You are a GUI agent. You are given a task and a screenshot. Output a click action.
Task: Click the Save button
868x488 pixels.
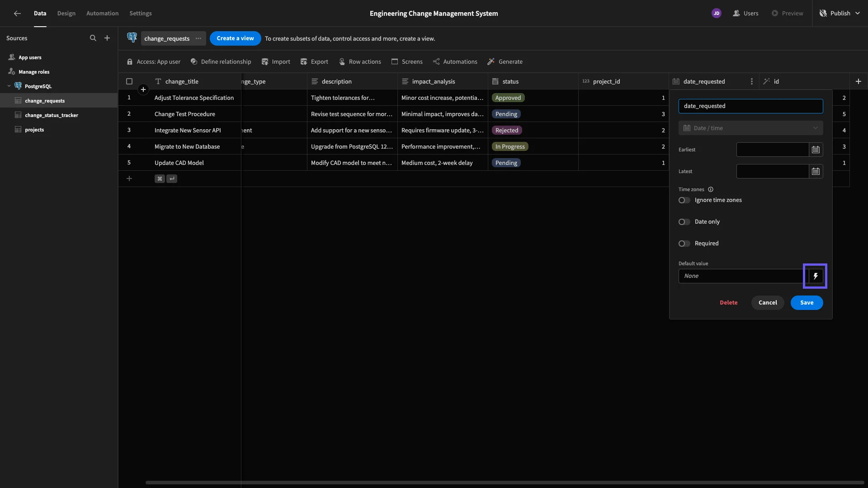coord(807,303)
